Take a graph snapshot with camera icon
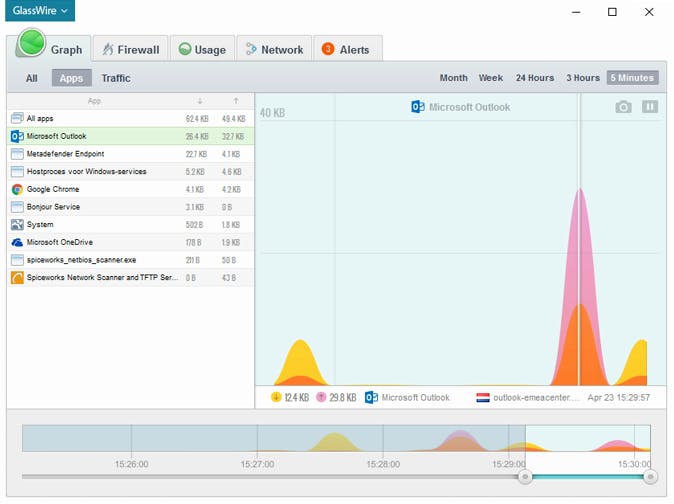 coord(623,107)
